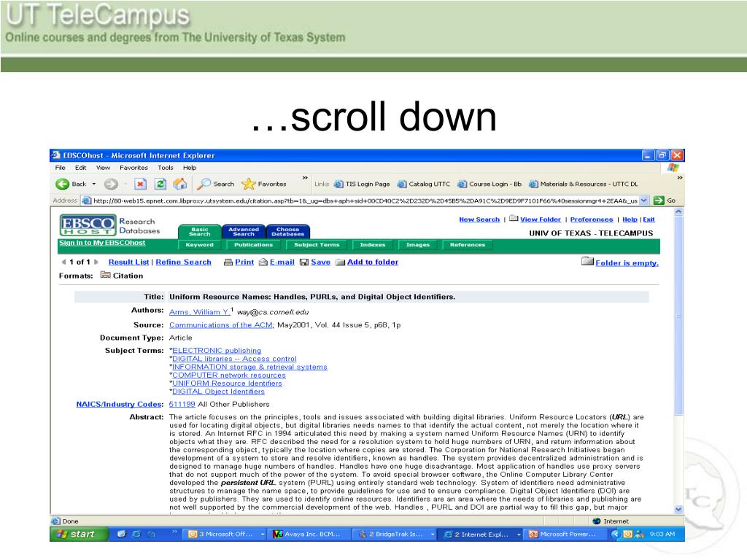Open the Favorites star button

click(264, 184)
